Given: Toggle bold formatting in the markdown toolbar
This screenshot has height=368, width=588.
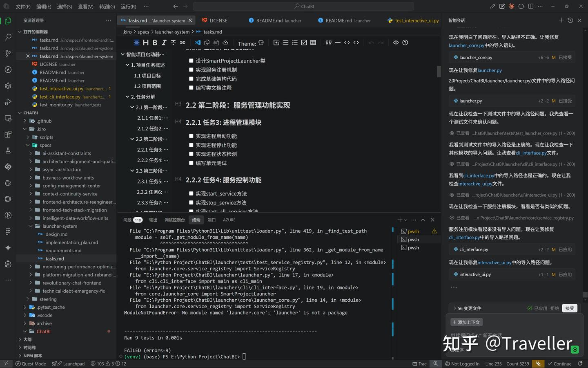Looking at the screenshot, I should click(155, 43).
